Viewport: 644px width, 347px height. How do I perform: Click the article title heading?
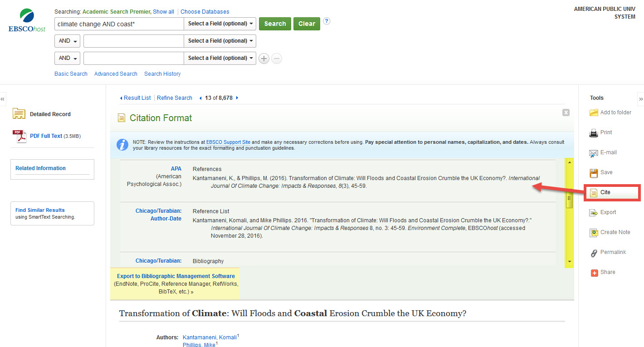[293, 313]
